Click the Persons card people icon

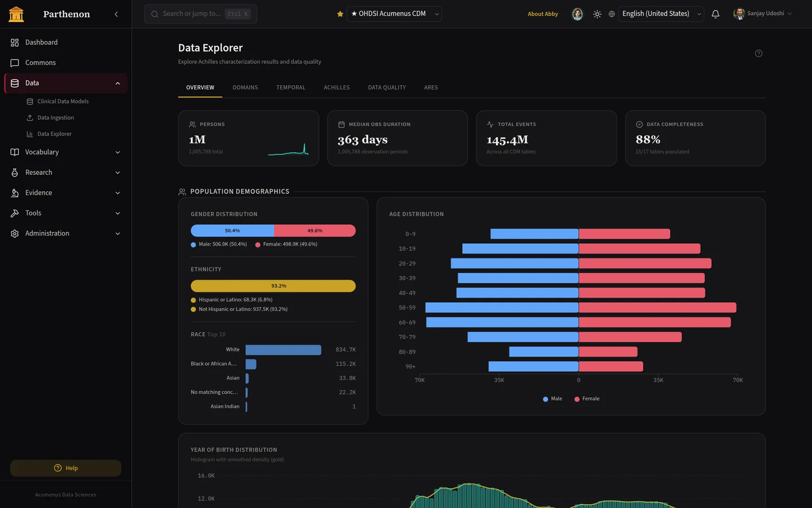(x=192, y=125)
